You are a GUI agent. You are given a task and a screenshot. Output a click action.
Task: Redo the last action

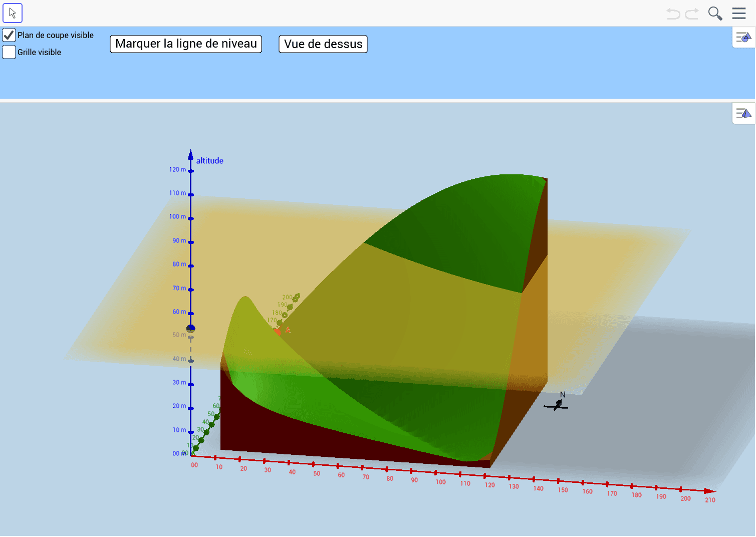(x=692, y=14)
